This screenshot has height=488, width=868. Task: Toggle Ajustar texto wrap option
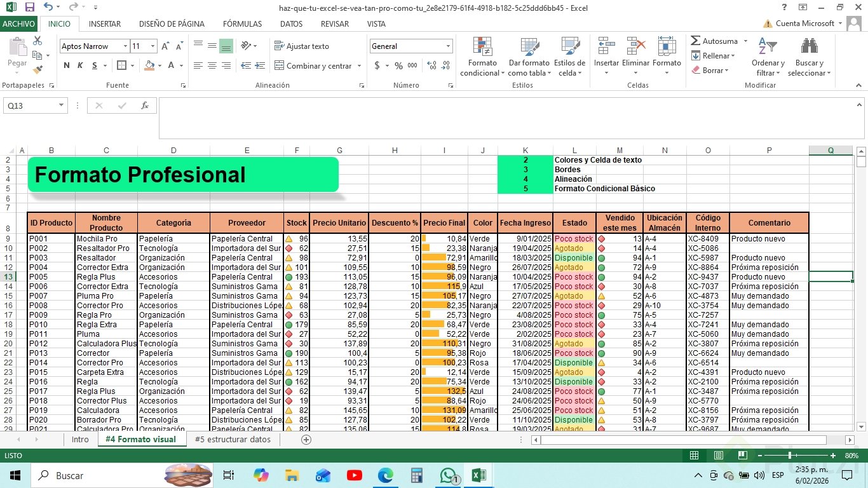(x=302, y=46)
